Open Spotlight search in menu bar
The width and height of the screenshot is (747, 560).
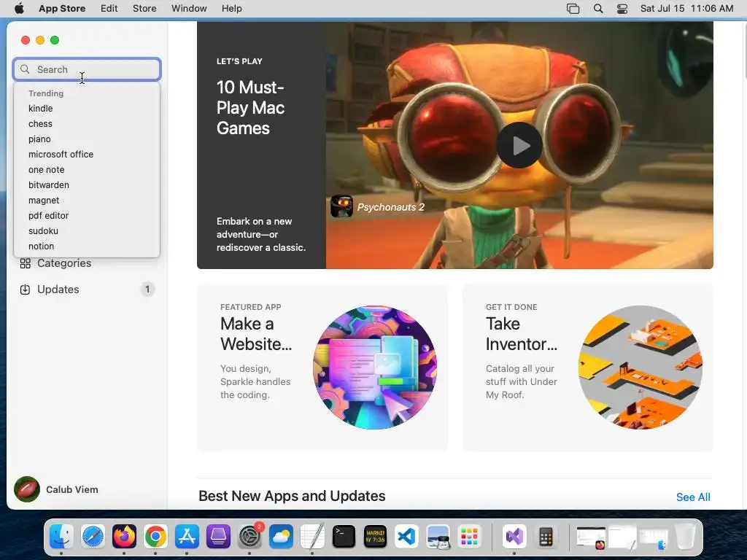pyautogui.click(x=598, y=9)
